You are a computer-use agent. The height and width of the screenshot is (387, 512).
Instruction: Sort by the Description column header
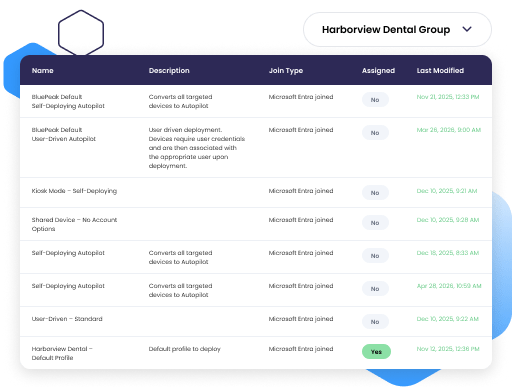(x=169, y=71)
